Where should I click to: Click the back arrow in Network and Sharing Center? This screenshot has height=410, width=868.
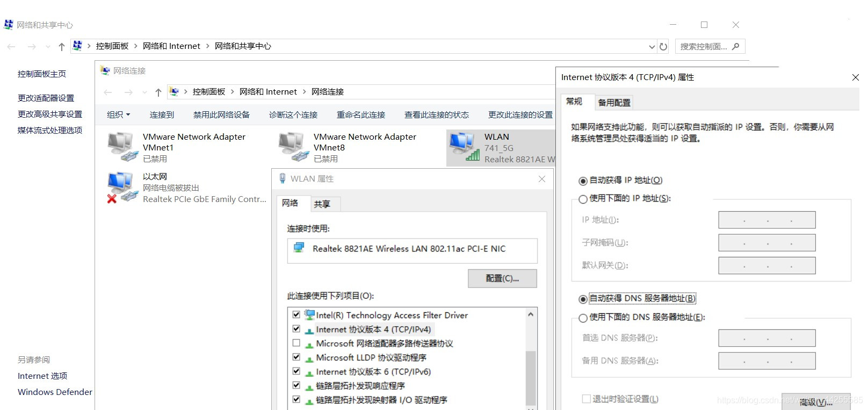11,47
